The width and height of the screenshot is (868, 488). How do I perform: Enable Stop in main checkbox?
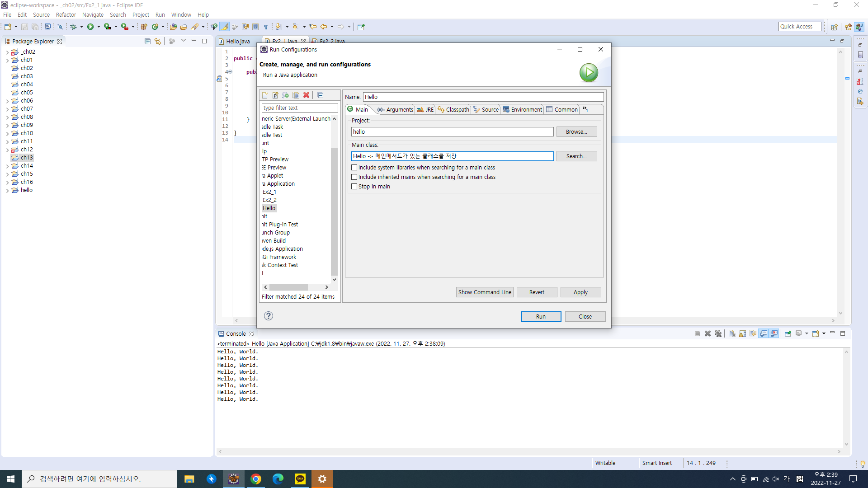click(354, 187)
